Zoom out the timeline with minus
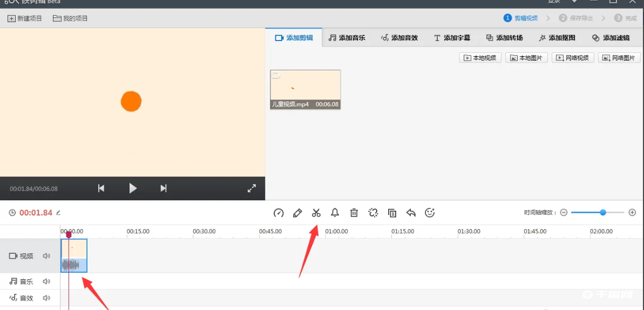 [x=564, y=213]
